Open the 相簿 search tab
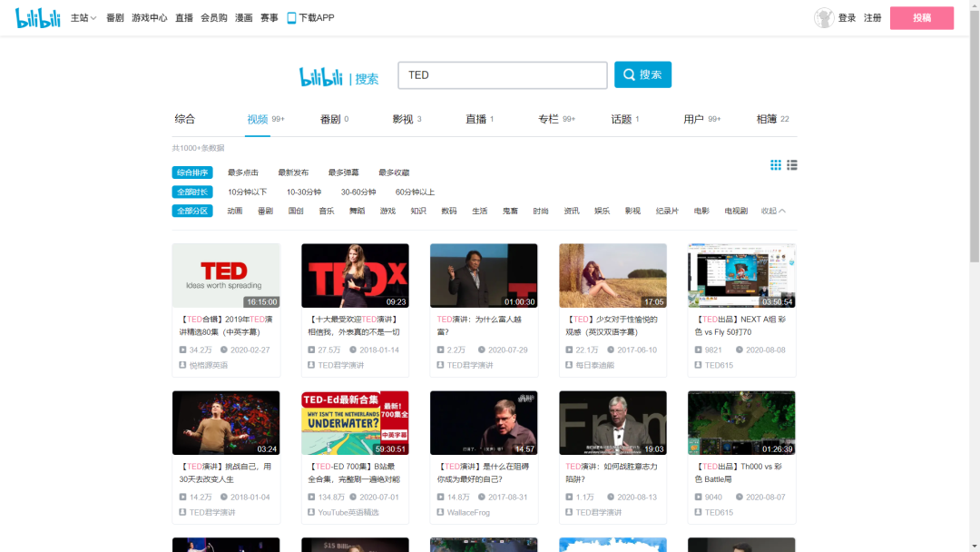Viewport: 980px width, 552px height. click(772, 119)
